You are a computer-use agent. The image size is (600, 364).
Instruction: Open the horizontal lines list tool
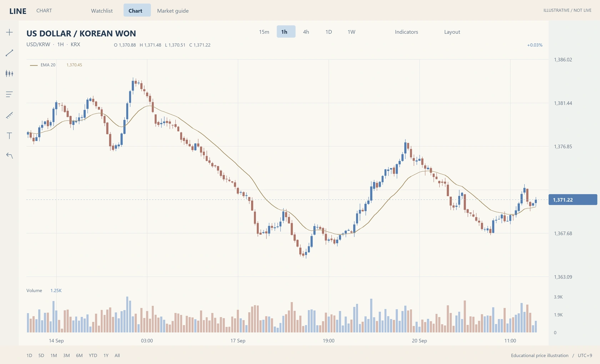coord(9,94)
